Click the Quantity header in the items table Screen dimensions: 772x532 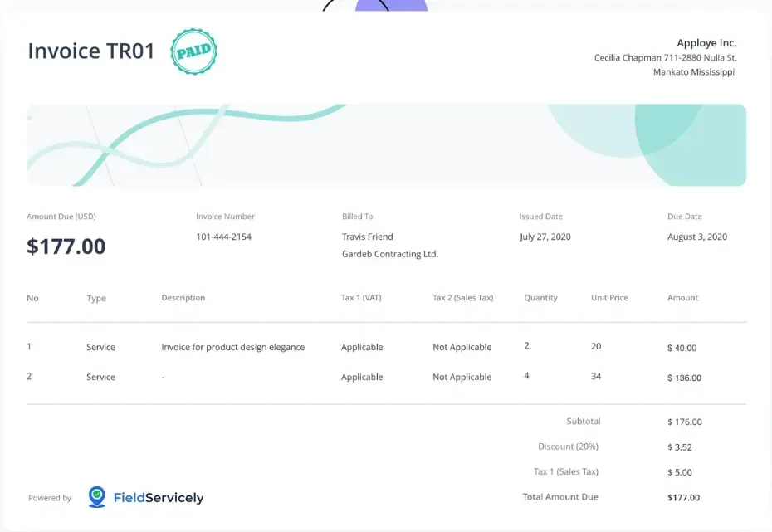pyautogui.click(x=541, y=298)
